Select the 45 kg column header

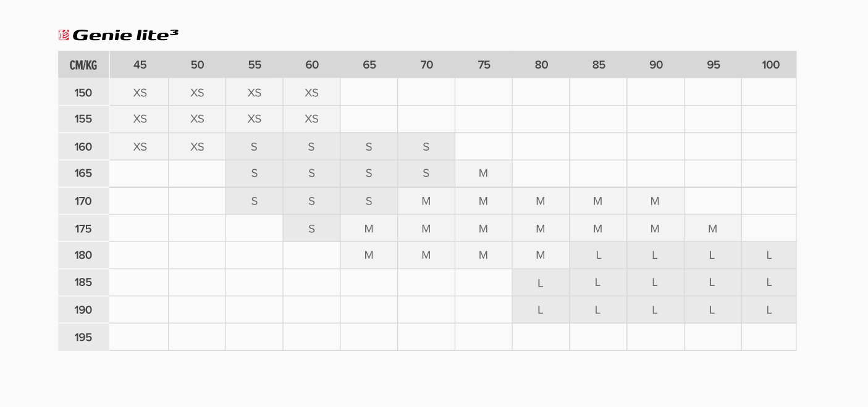[x=140, y=65]
